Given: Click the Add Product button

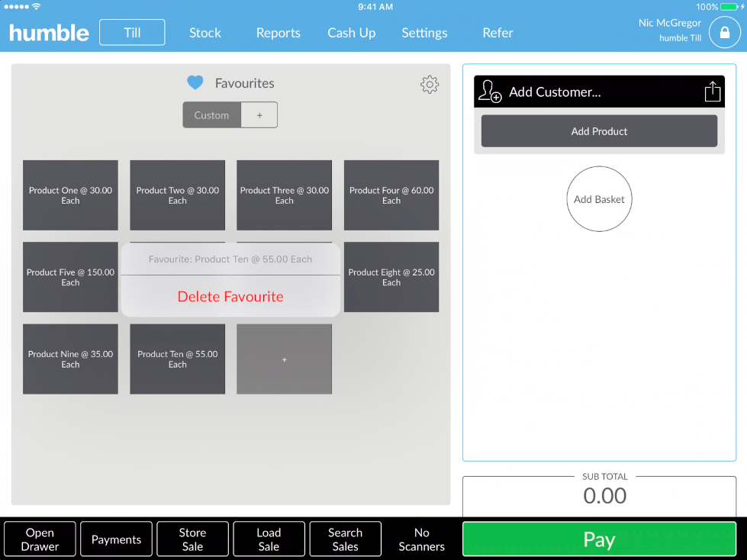Looking at the screenshot, I should tap(599, 131).
